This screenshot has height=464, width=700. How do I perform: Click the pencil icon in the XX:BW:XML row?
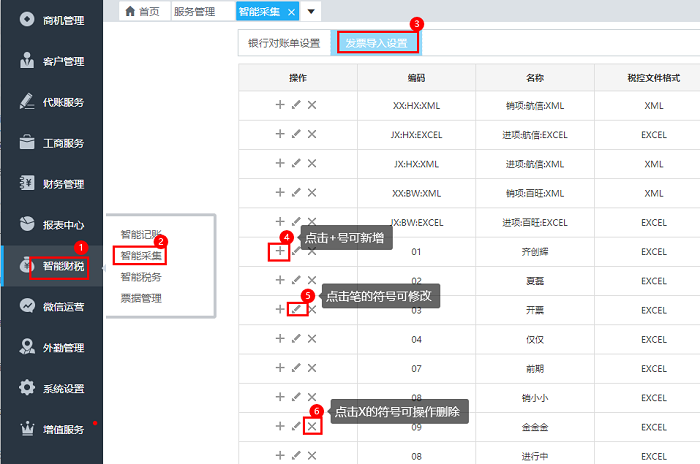[296, 193]
